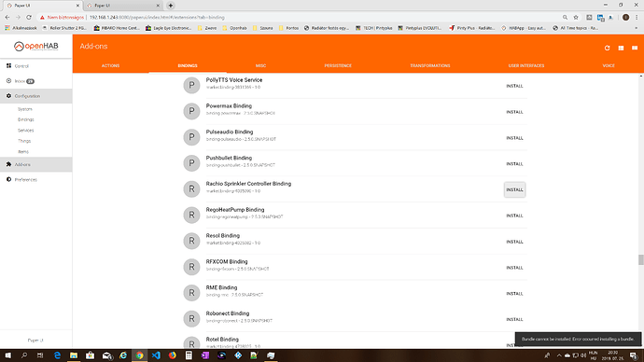Open the Microsoft Store taskbar icon
This screenshot has width=644, height=362.
pyautogui.click(x=90, y=355)
